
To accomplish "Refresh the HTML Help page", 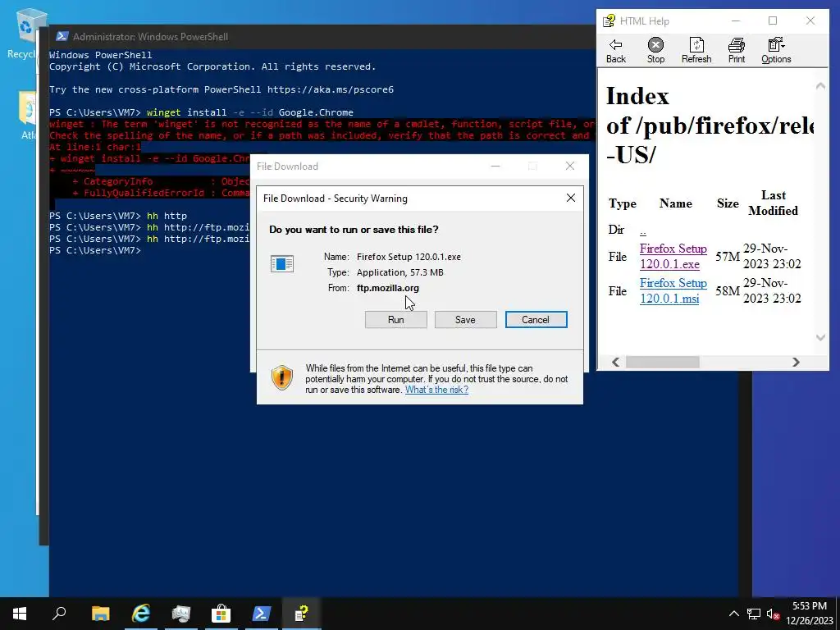I will pos(696,51).
